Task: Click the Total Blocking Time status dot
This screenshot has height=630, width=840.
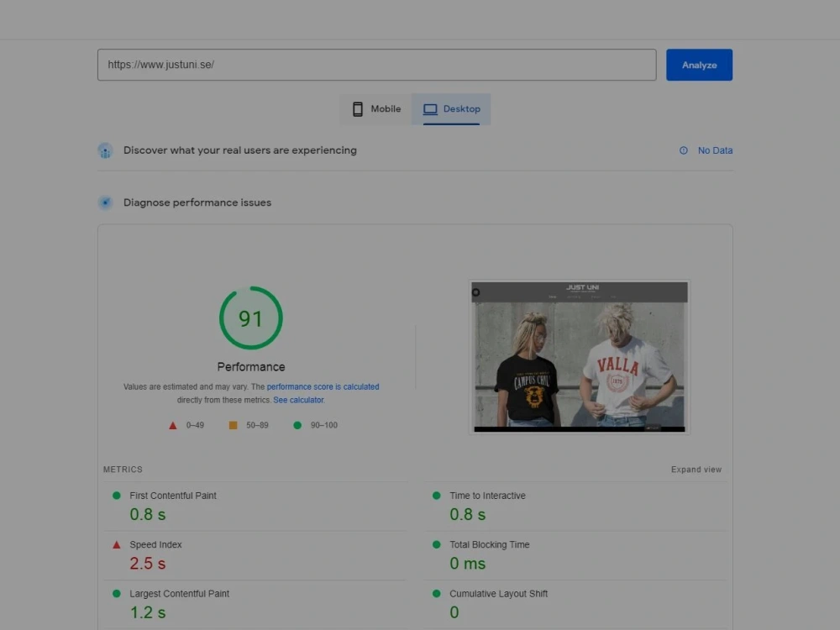Action: [436, 545]
